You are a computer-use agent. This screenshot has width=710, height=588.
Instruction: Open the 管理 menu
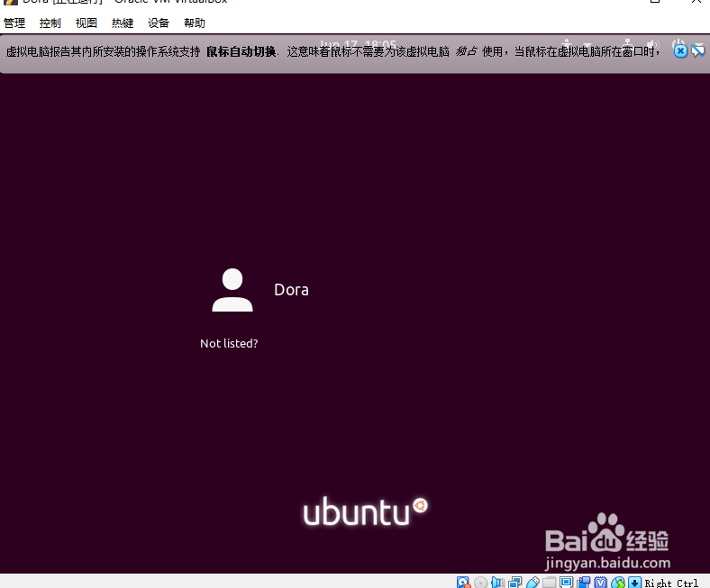pyautogui.click(x=14, y=23)
